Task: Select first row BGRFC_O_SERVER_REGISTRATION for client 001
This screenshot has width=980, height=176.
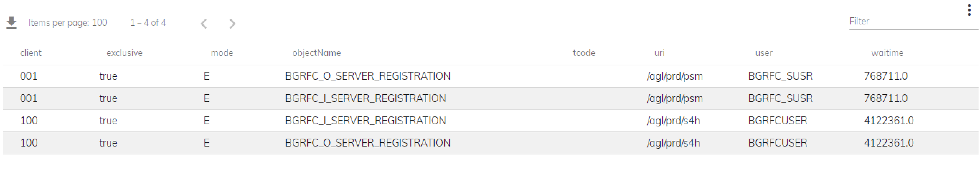Action: coord(490,76)
